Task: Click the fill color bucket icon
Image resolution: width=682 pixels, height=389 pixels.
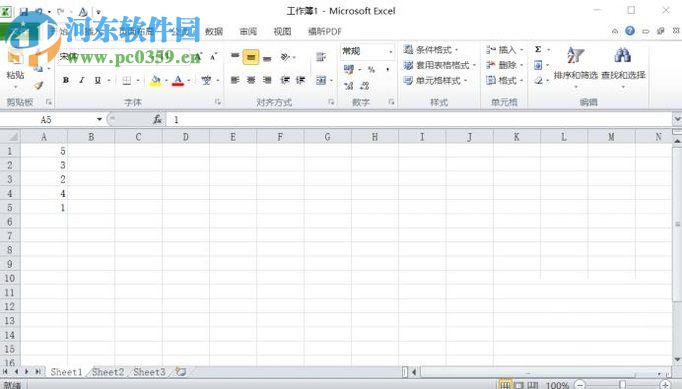Action: [x=155, y=80]
